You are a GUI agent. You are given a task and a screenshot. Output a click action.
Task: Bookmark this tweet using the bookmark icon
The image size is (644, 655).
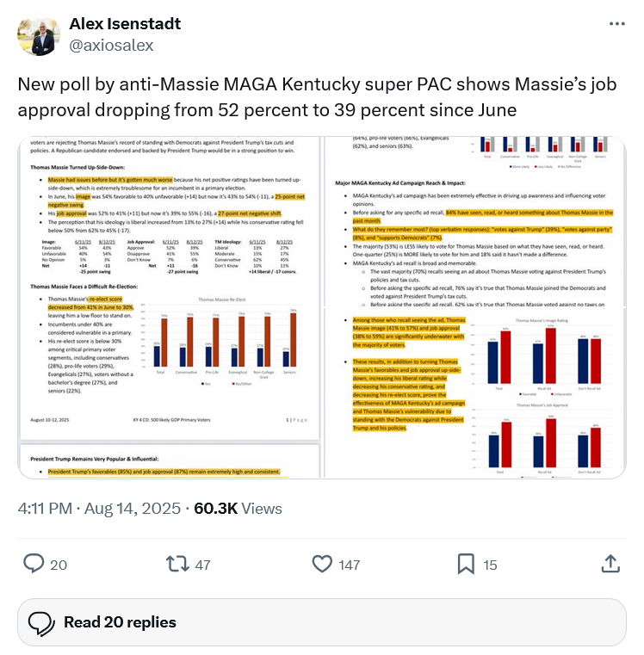tap(466, 564)
